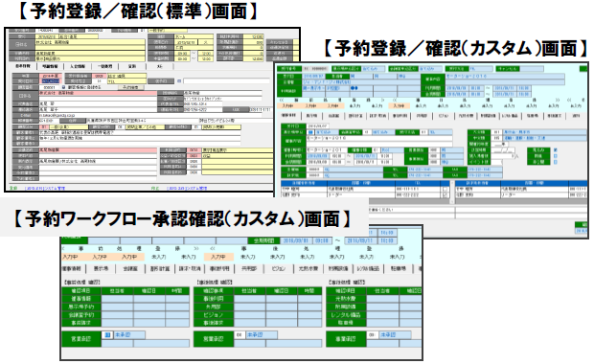Image resolution: width=594 pixels, height=364 pixels.
Task: Open レンタル備品 tab in workflow approval window
Action: coord(368,268)
